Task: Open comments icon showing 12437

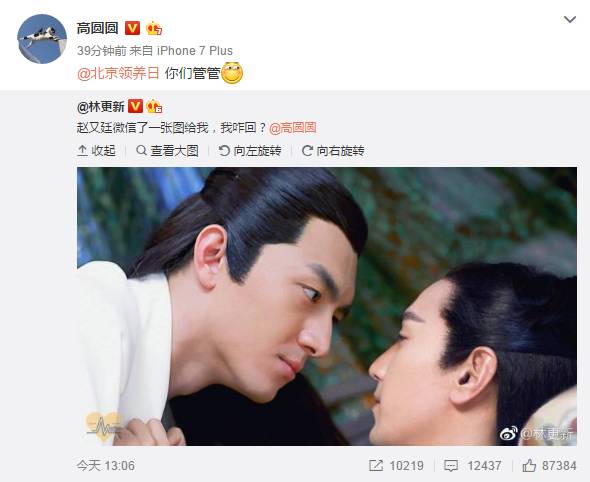Action: tap(450, 466)
